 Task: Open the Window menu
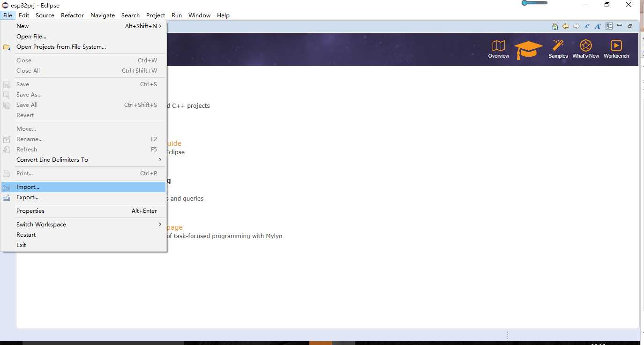tap(199, 15)
